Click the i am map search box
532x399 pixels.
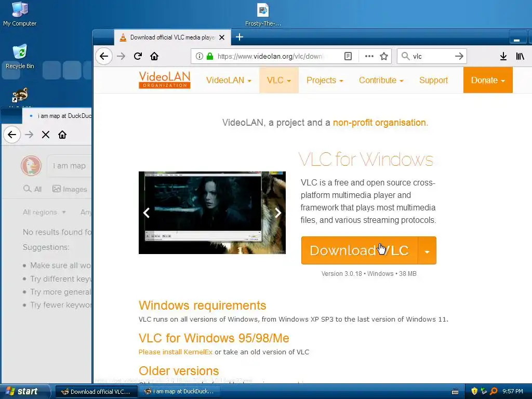point(69,166)
